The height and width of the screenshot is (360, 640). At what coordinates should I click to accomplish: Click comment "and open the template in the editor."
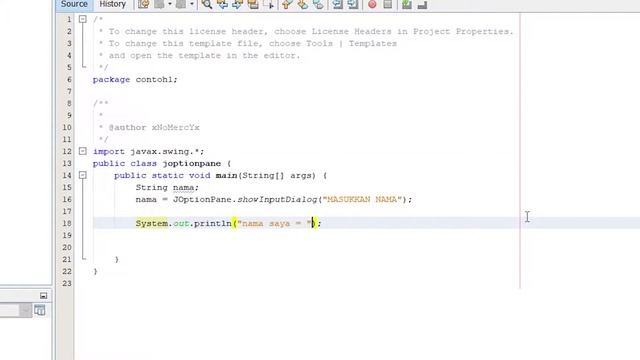point(204,56)
